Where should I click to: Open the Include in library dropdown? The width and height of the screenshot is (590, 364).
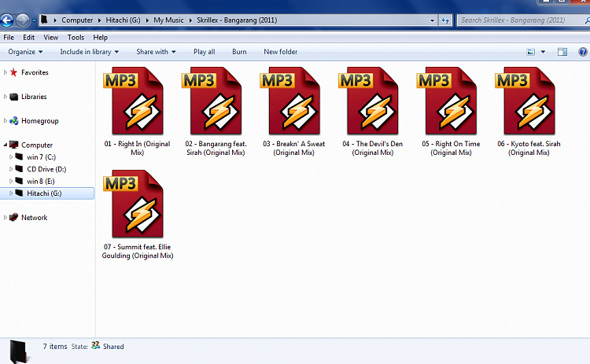click(x=89, y=52)
